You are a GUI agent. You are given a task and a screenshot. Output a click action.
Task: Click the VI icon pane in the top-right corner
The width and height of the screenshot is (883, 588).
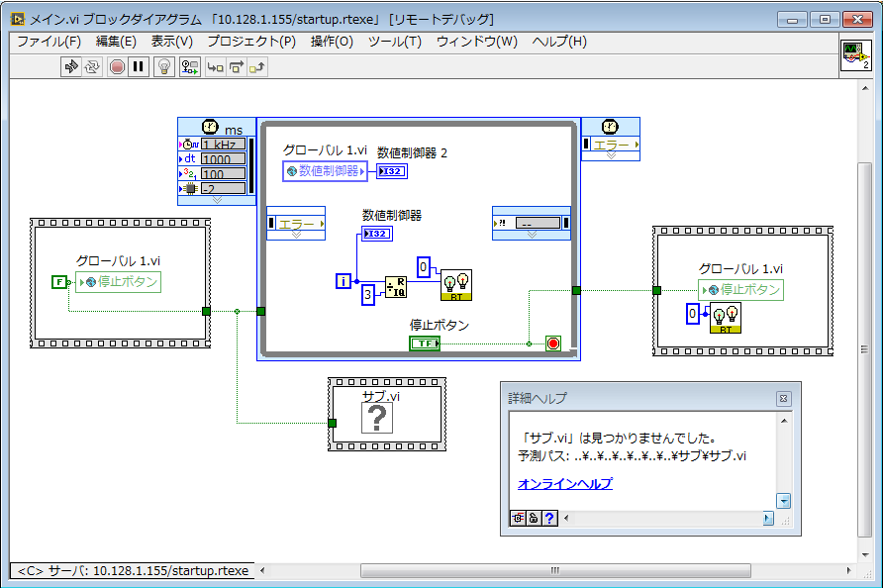coord(856,55)
